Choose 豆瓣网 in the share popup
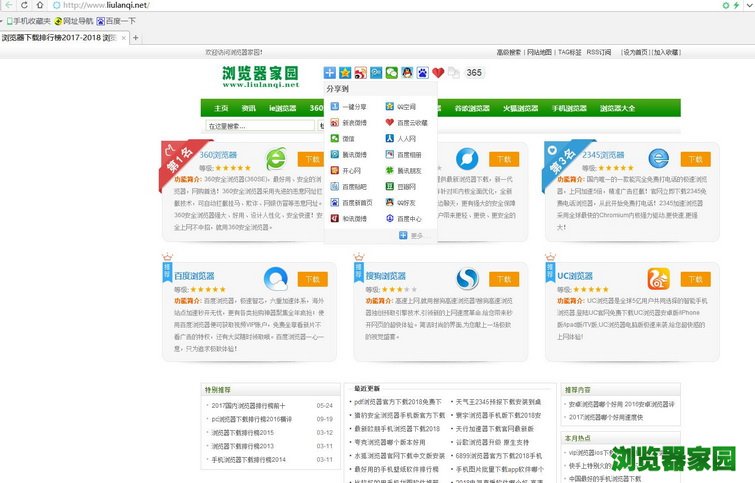The image size is (755, 483). [x=401, y=186]
